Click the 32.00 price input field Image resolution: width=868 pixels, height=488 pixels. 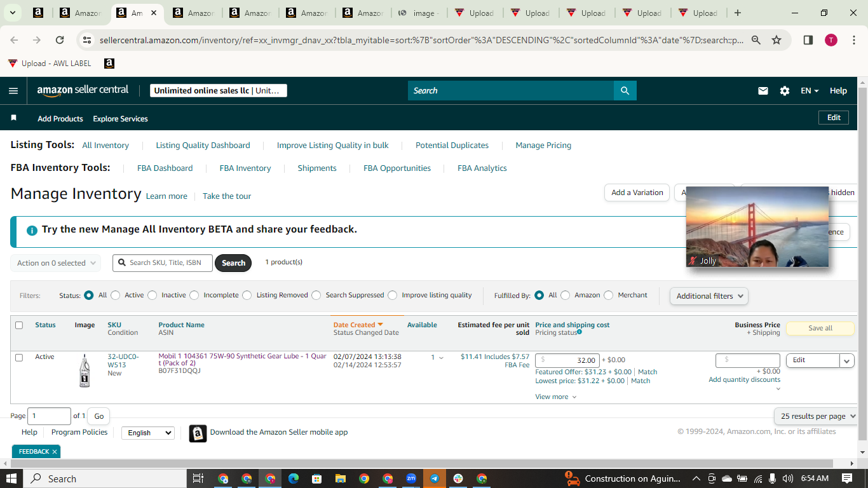(567, 360)
